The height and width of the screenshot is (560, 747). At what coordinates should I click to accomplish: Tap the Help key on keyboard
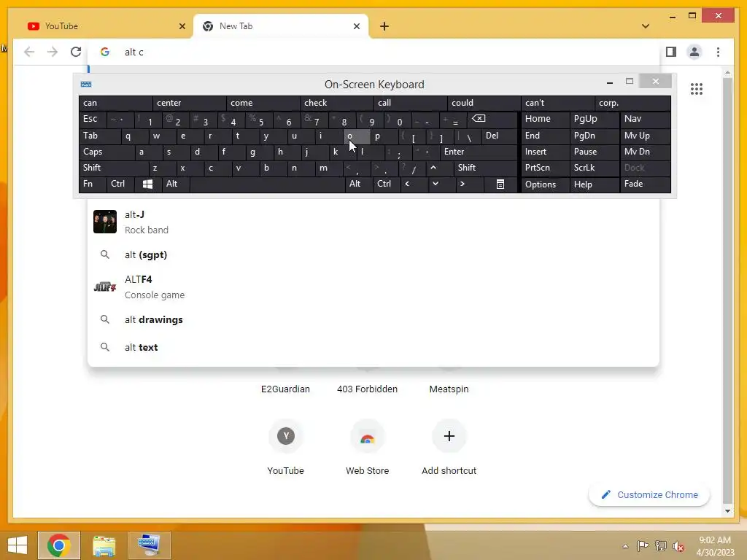tap(594, 184)
